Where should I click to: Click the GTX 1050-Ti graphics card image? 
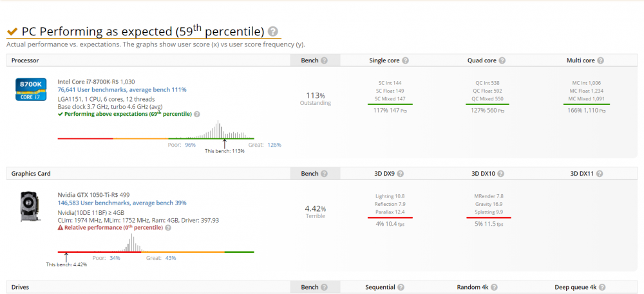30,207
